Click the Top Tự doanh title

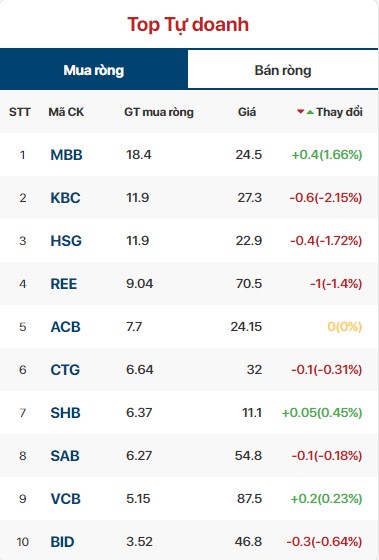point(188,25)
